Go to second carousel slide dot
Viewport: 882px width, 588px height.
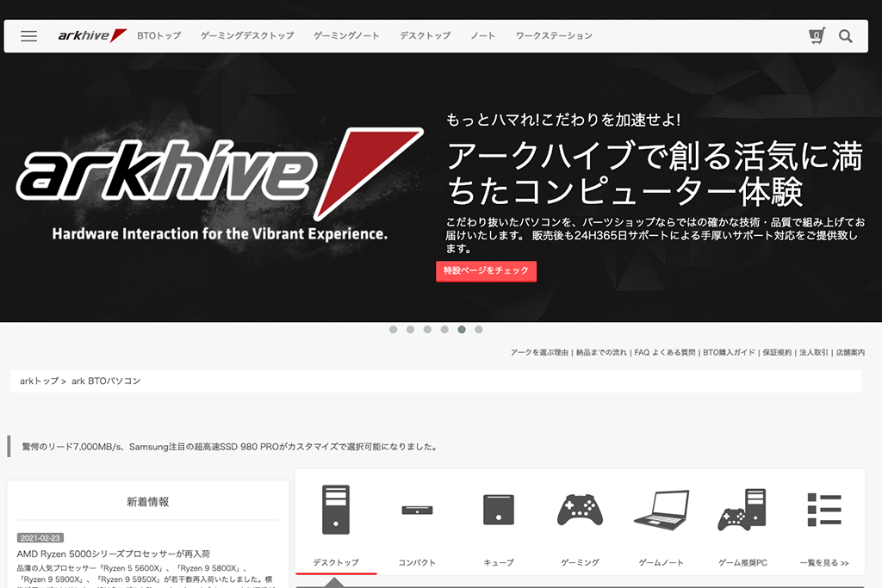click(410, 330)
